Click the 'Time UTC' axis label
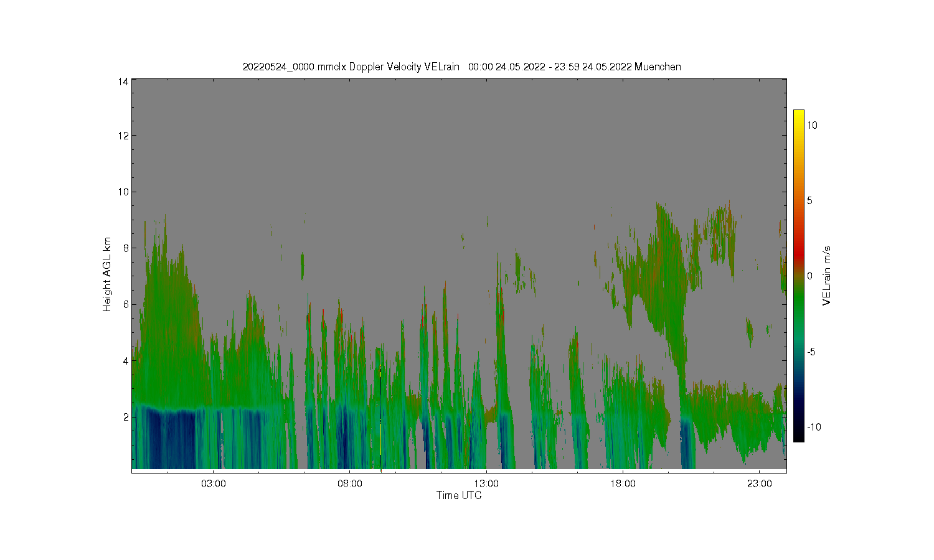 (459, 496)
